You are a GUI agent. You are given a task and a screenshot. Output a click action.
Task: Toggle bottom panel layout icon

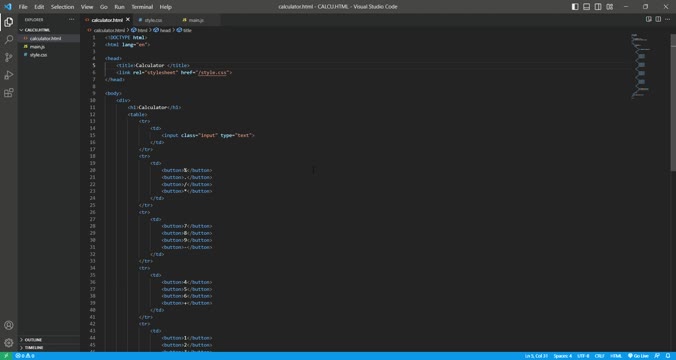[586, 6]
